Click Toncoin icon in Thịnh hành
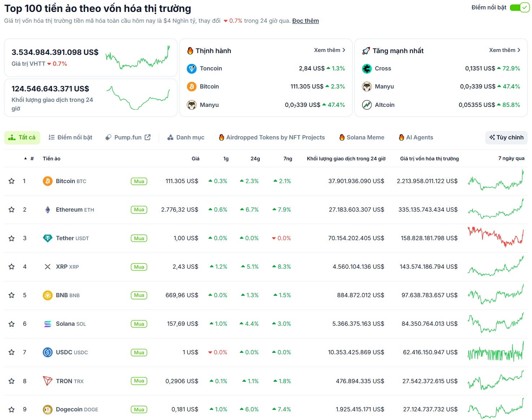532x420 pixels. pos(192,68)
